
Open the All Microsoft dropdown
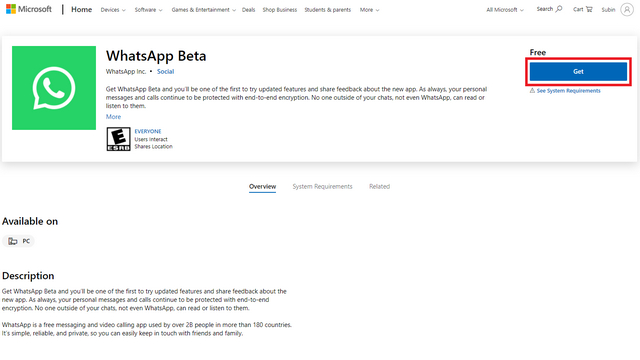point(505,10)
